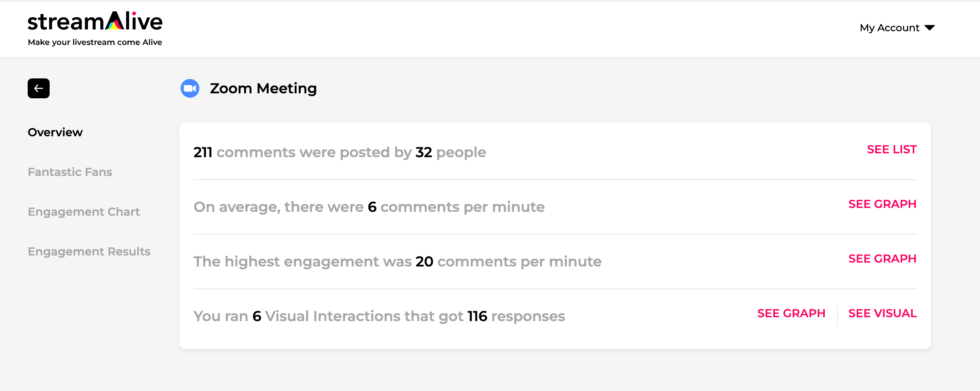Expand the My Account dropdown arrow
The width and height of the screenshot is (980, 391).
(x=929, y=28)
